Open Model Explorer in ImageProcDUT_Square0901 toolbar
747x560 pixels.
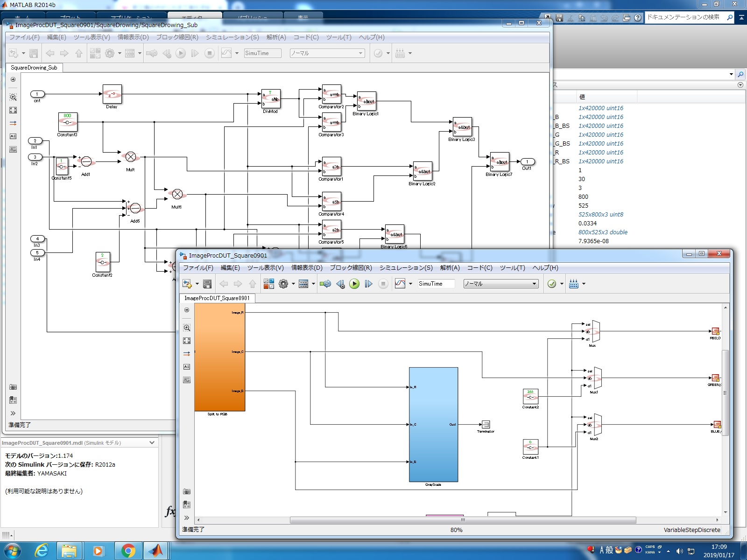pyautogui.click(x=303, y=284)
